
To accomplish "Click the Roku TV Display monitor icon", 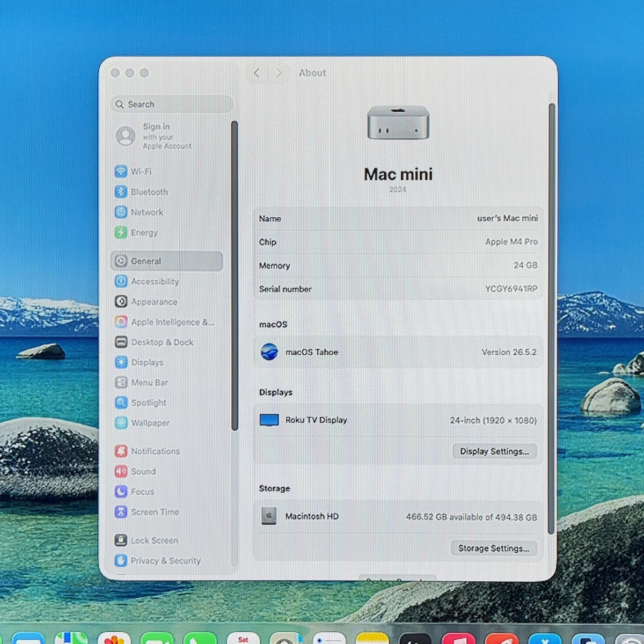I will coord(269,420).
